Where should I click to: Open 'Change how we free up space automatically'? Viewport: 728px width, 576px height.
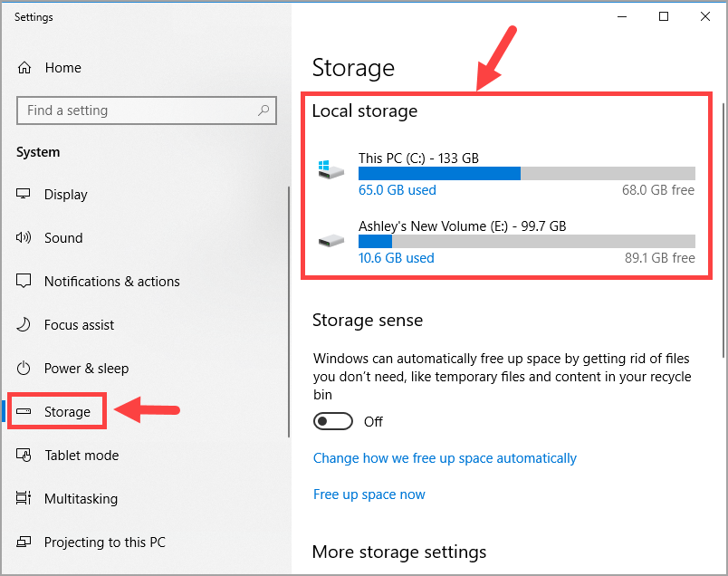pos(445,458)
